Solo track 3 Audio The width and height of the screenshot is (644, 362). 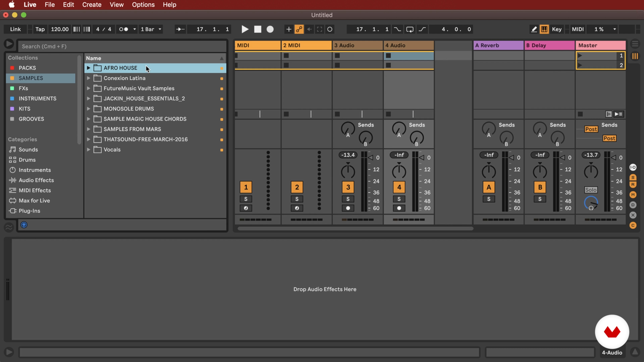coord(348,199)
